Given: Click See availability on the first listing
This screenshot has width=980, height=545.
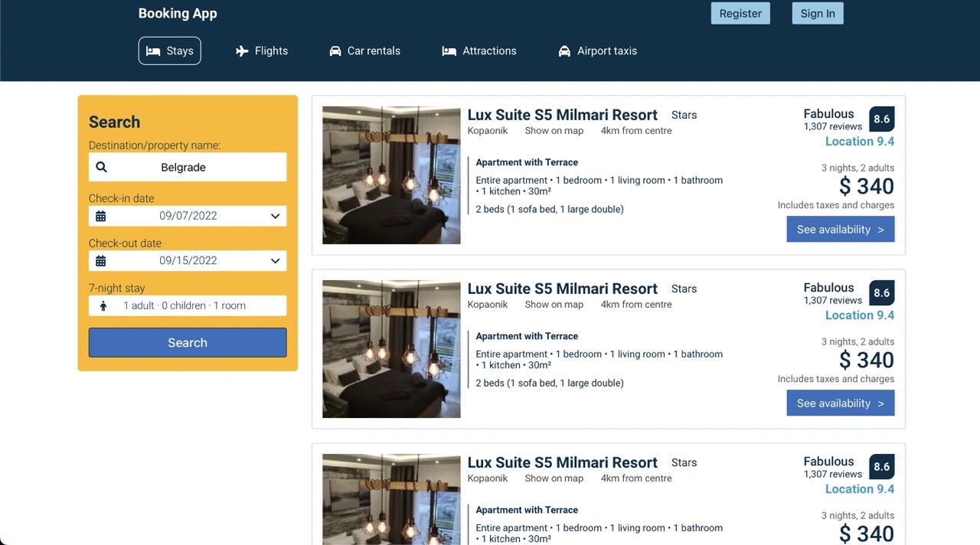Looking at the screenshot, I should (x=841, y=230).
